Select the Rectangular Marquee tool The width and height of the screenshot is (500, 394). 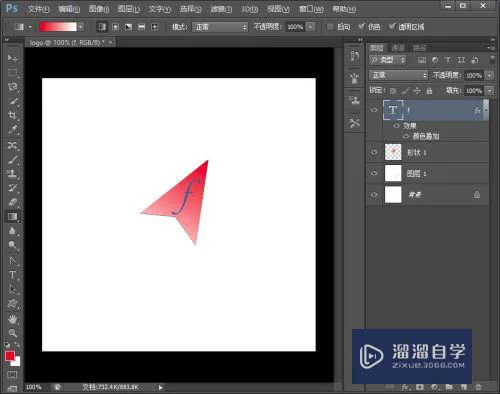pyautogui.click(x=12, y=72)
